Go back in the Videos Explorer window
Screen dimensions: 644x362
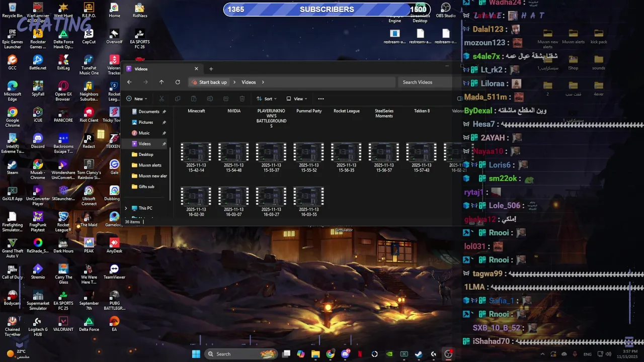click(x=129, y=82)
